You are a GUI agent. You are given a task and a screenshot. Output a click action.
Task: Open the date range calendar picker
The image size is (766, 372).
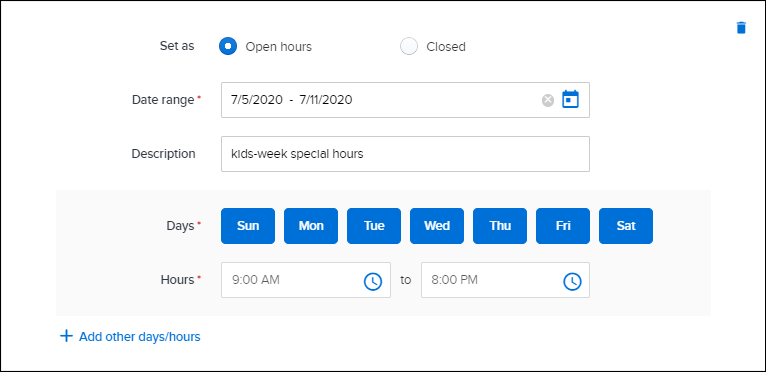[x=570, y=99]
